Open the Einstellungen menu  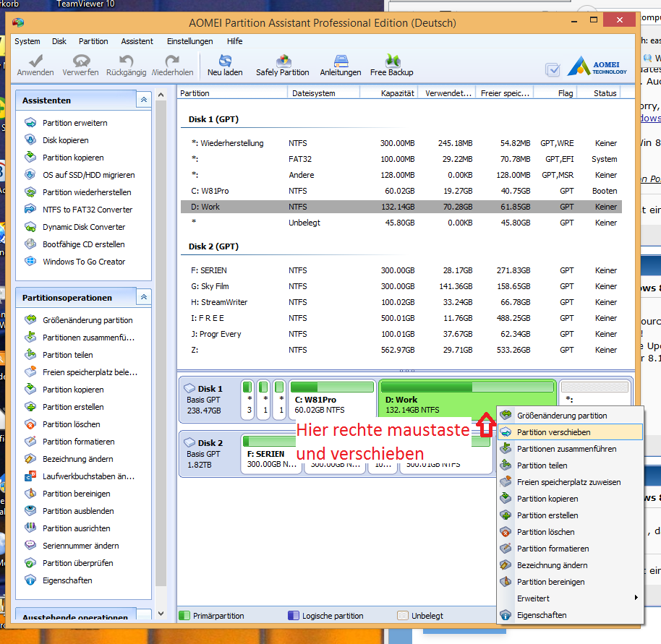[x=189, y=41]
